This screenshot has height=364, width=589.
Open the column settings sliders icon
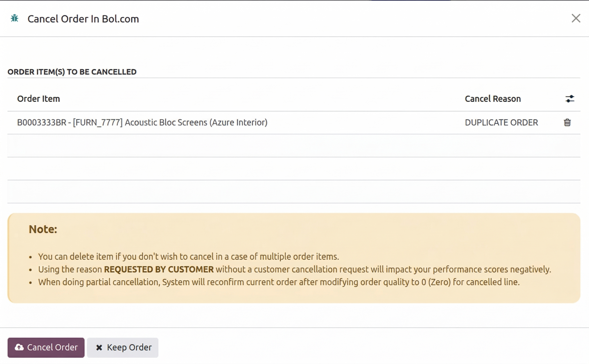click(x=570, y=99)
